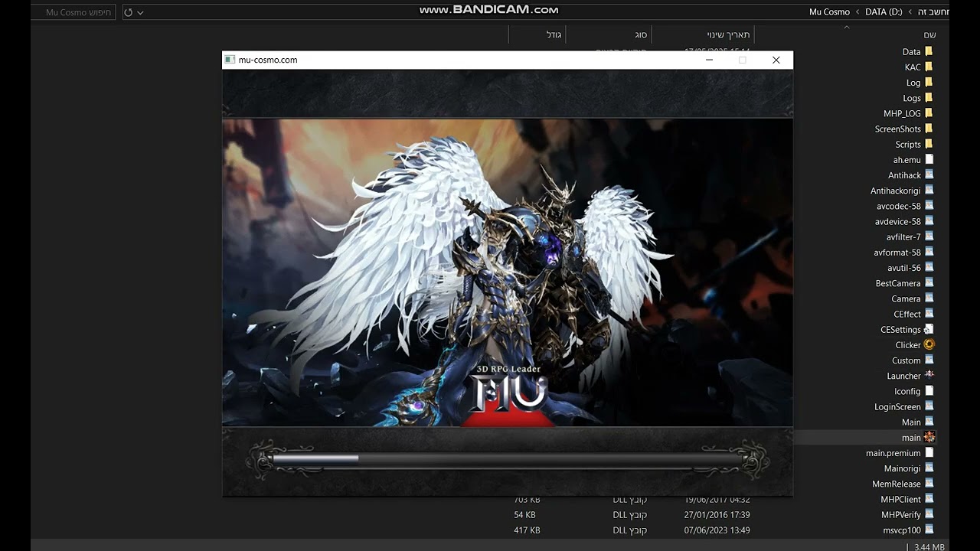This screenshot has height=551, width=980.
Task: Click the avdevice-58 file icon
Action: [929, 221]
